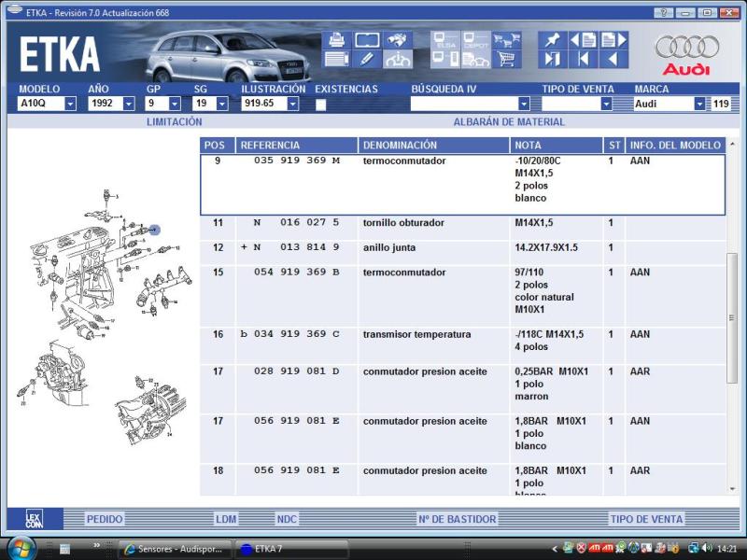The width and height of the screenshot is (747, 560).
Task: Click the REFERENCIA column header
Action: (296, 146)
